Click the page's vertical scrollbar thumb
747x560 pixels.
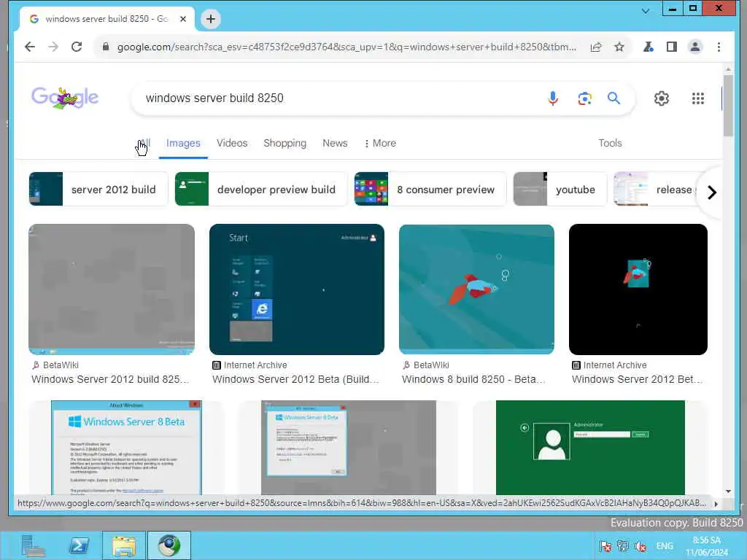(728, 105)
